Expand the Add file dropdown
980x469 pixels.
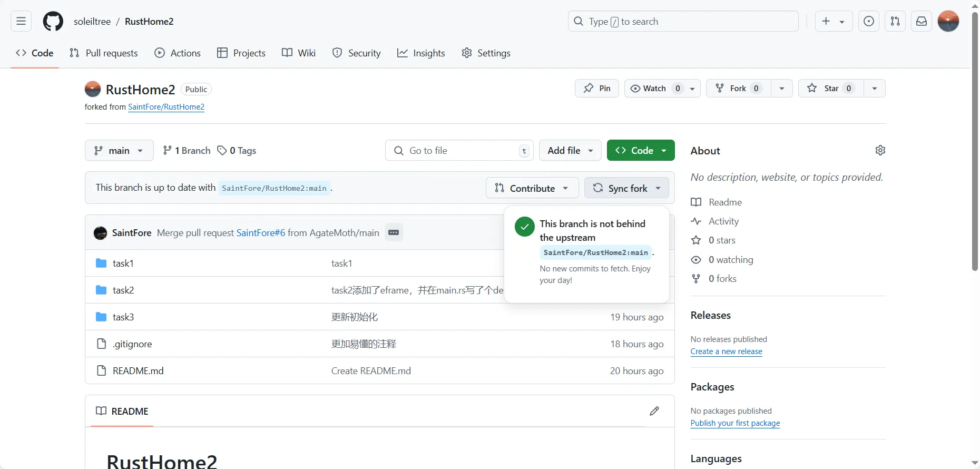[570, 151]
